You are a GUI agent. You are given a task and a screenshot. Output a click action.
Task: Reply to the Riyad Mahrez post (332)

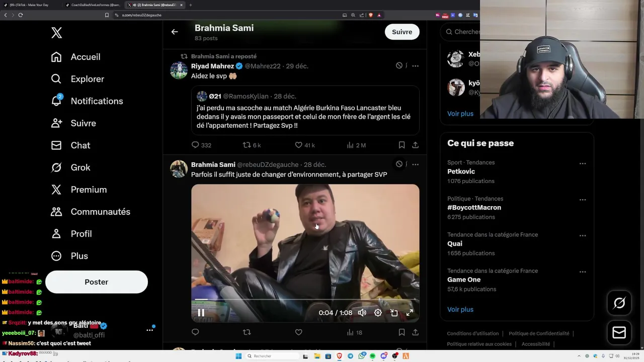click(201, 145)
